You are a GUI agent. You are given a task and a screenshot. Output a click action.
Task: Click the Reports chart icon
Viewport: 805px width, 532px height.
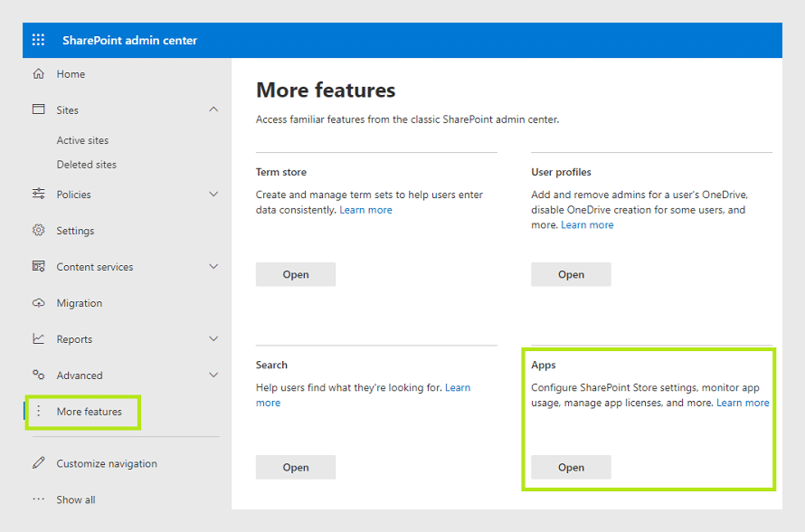(39, 338)
